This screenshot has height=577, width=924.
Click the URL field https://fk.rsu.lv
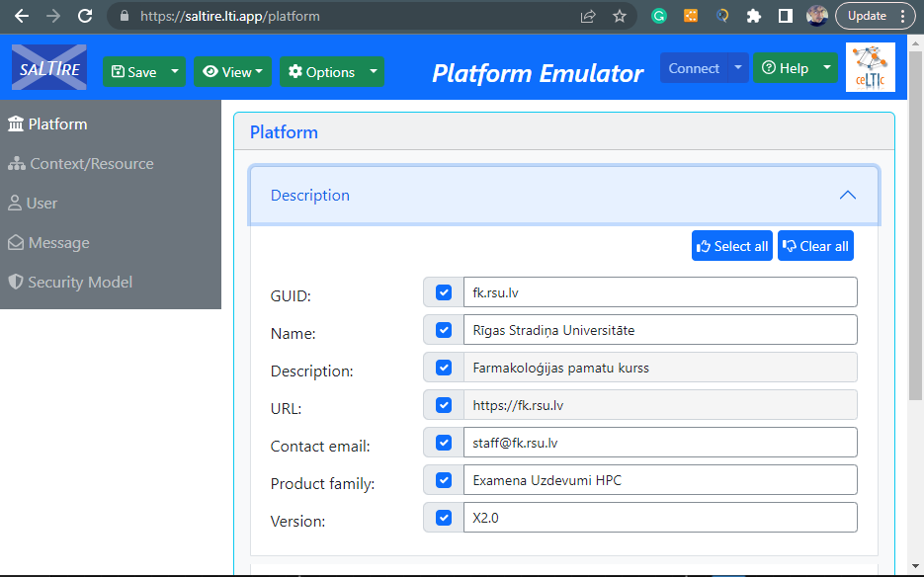(x=660, y=405)
